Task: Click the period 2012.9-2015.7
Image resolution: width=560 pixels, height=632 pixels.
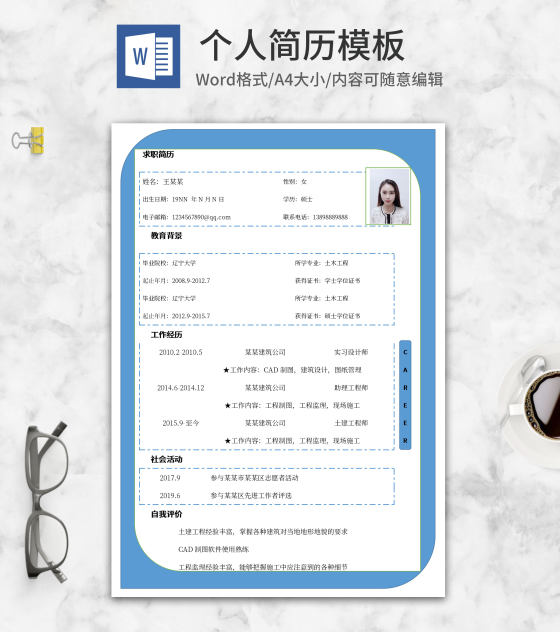Action: [x=191, y=316]
